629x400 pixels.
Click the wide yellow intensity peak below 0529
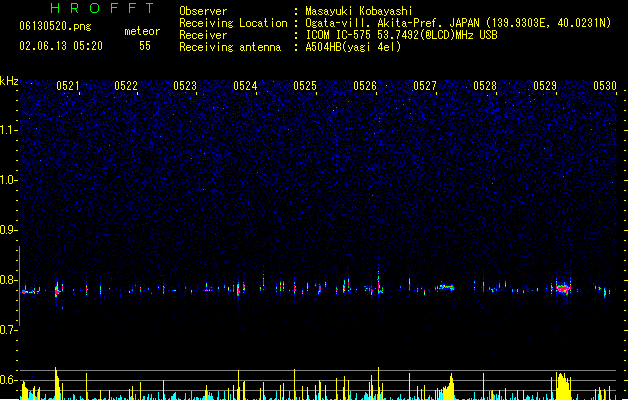pyautogui.click(x=563, y=386)
